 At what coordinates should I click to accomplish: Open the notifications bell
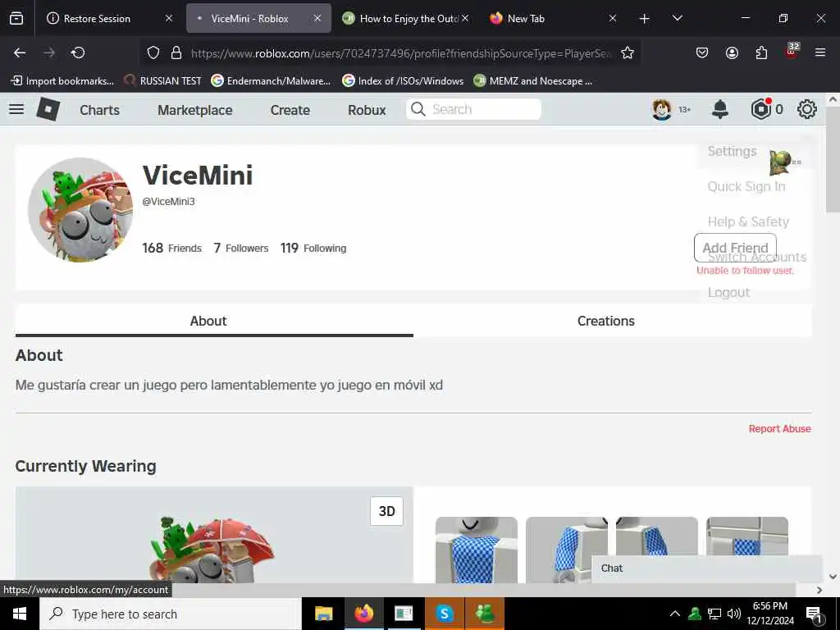pyautogui.click(x=720, y=109)
